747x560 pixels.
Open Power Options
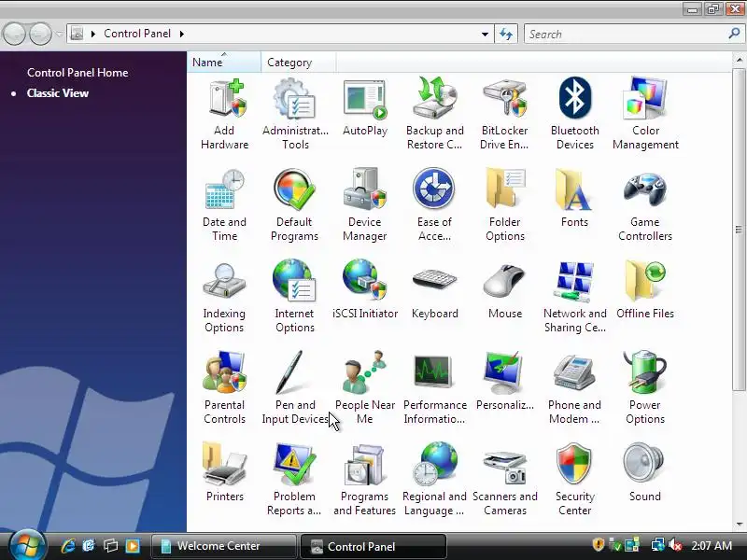tap(645, 388)
